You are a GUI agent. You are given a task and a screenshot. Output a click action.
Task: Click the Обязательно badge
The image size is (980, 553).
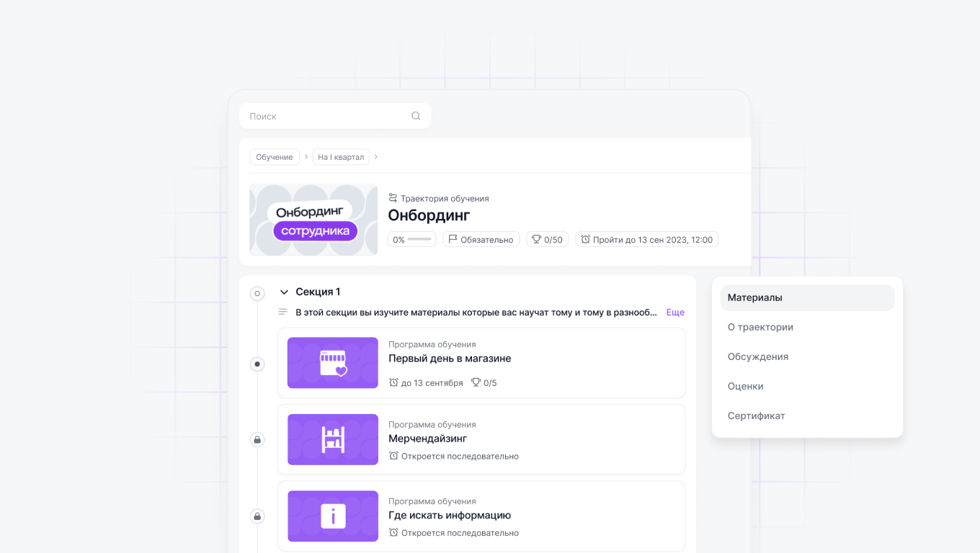(x=481, y=240)
